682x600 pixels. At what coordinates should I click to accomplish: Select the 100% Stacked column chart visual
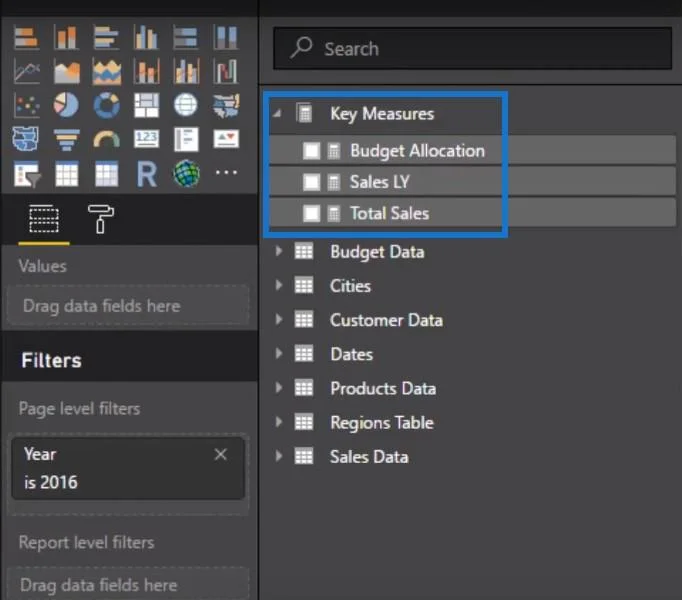click(x=225, y=37)
